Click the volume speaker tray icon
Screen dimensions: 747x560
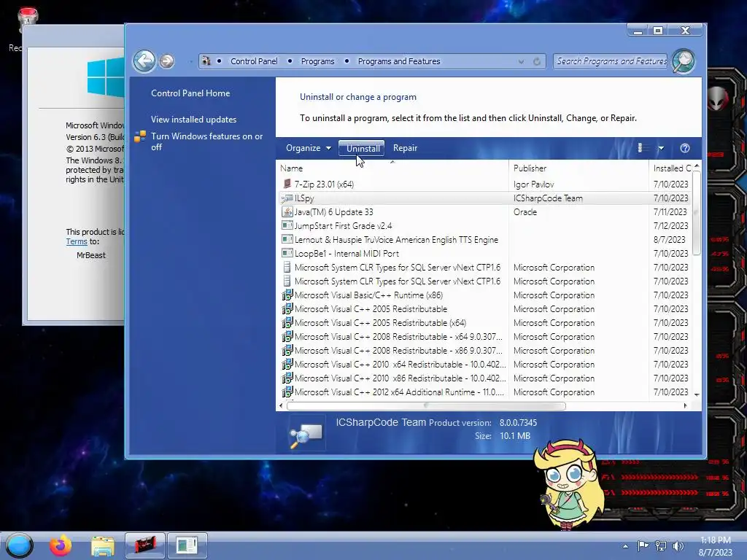tap(678, 545)
